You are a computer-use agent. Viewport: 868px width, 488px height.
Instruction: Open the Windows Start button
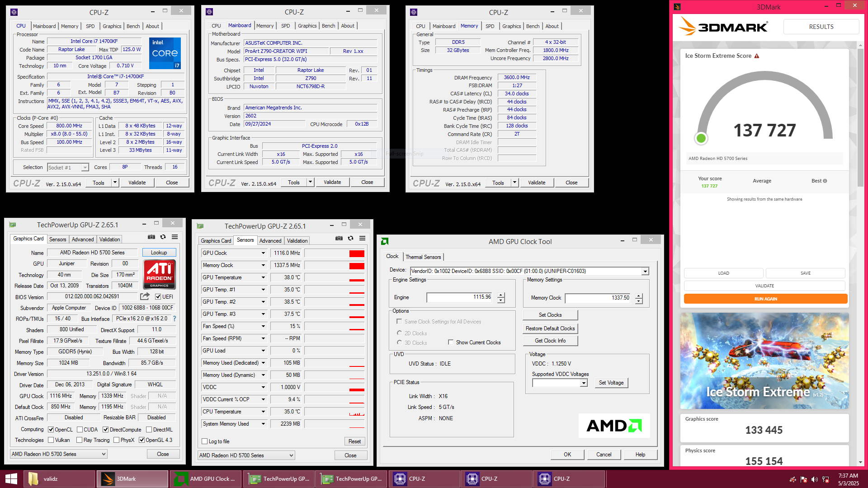pos(11,479)
